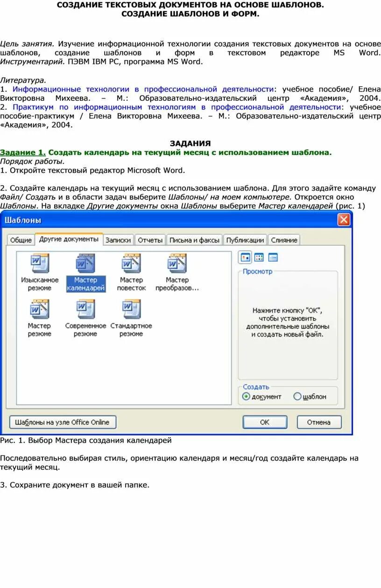381x588 pixels.
Task: Click the Просмотр preview group label
Action: coord(257,271)
